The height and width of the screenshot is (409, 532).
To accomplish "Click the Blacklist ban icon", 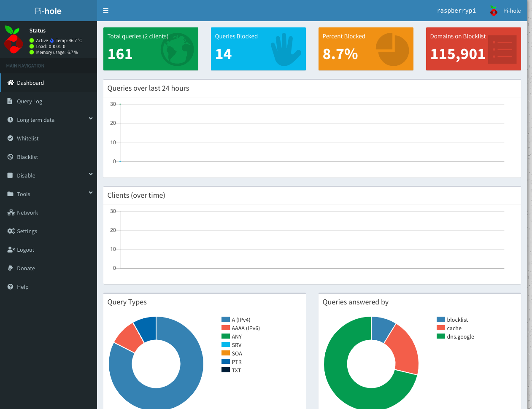I will [10, 157].
